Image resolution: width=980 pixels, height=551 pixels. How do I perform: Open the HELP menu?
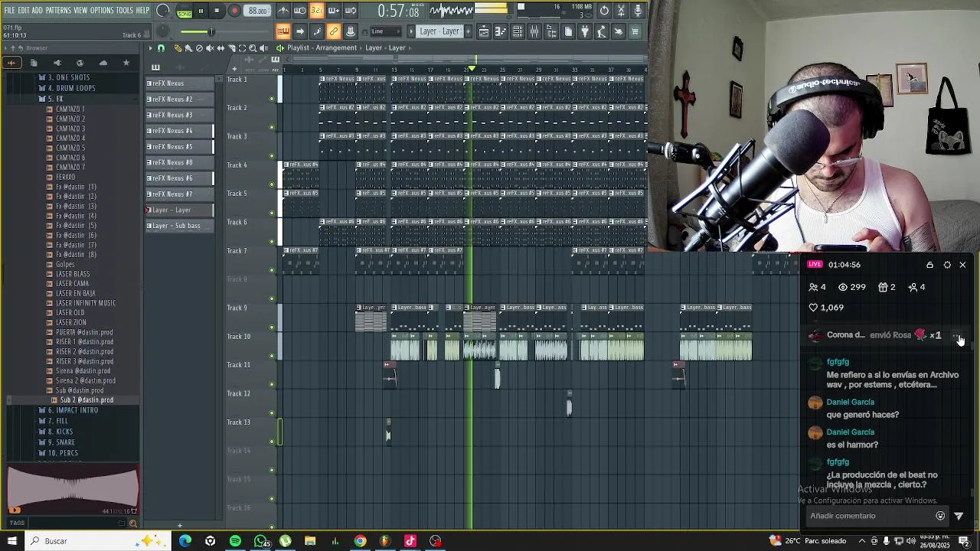[142, 11]
